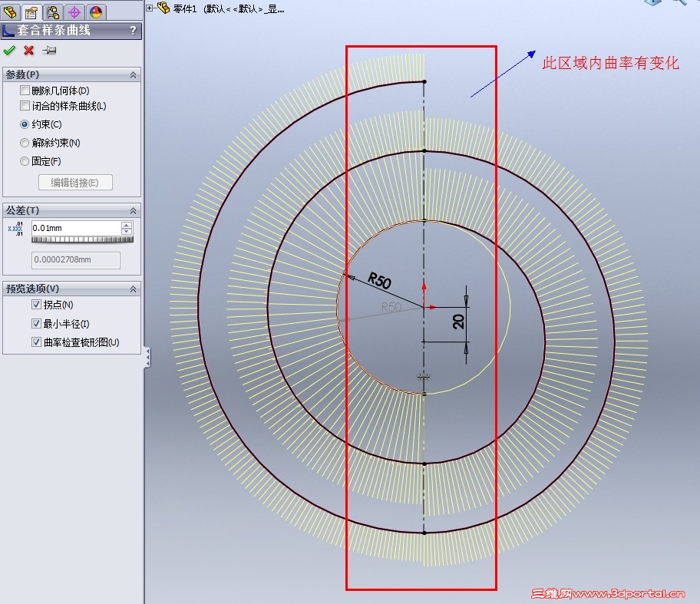Uncheck the 曲率检查梳形图(U) checkbox
The height and width of the screenshot is (604, 700).
click(x=37, y=342)
